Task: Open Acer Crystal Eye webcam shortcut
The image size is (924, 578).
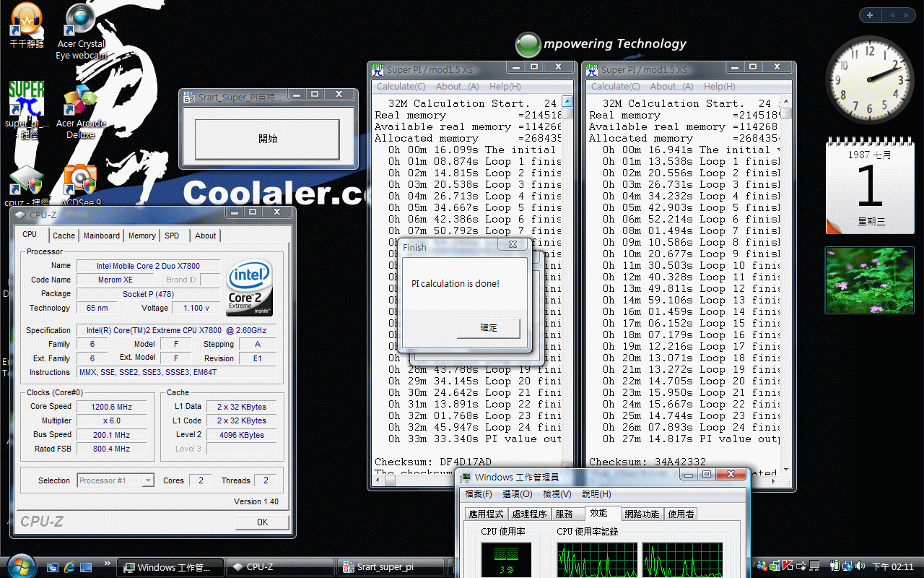Action: click(x=81, y=31)
